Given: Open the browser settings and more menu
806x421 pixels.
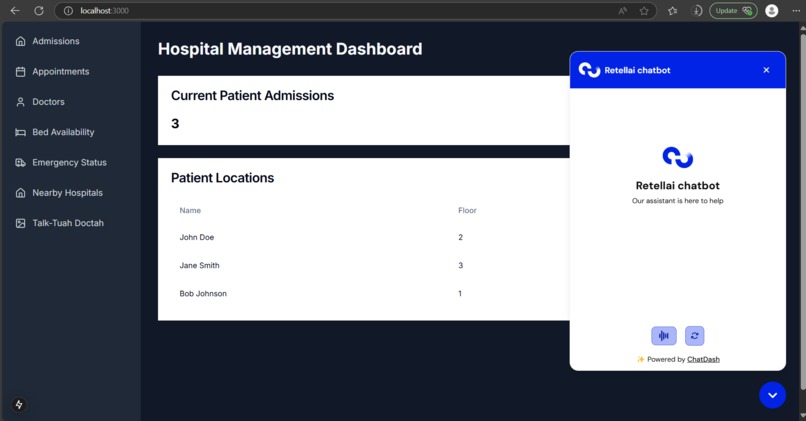Looking at the screenshot, I should coord(796,11).
